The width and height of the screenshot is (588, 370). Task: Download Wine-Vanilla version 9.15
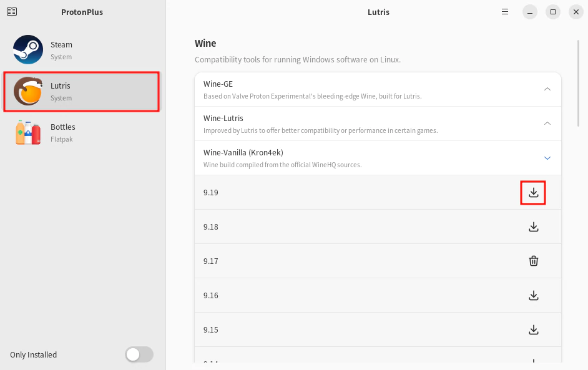(533, 330)
